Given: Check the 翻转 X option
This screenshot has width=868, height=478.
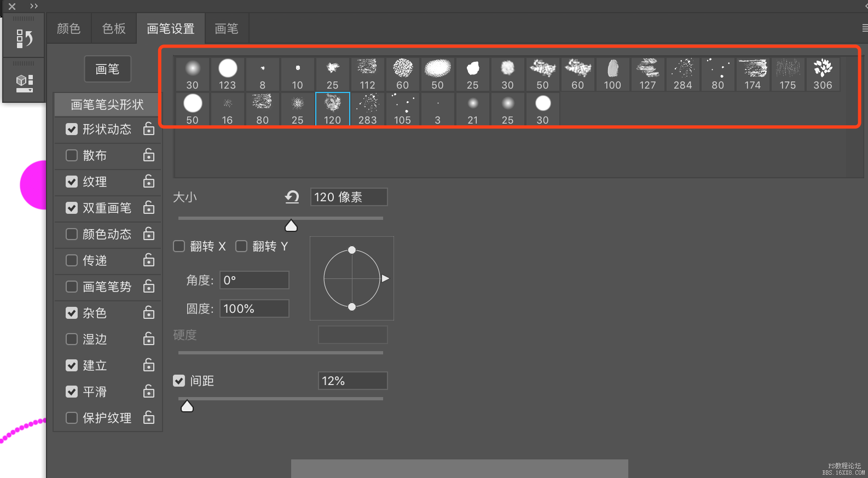Looking at the screenshot, I should pyautogui.click(x=179, y=246).
